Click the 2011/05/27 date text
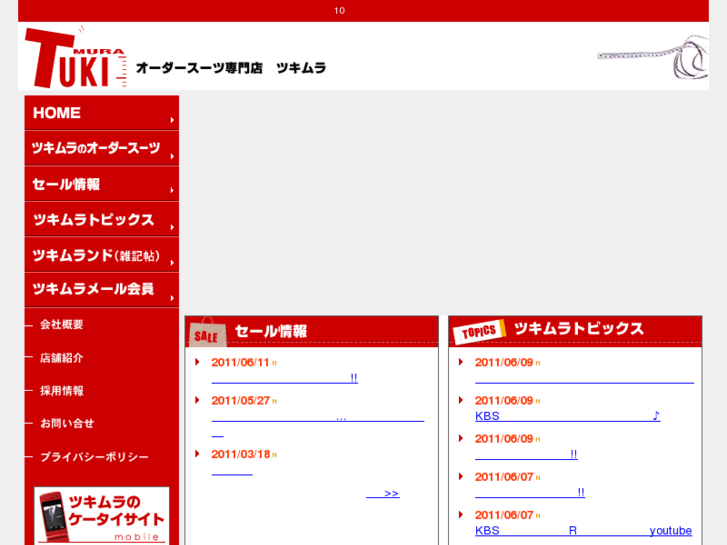The image size is (727, 545). point(240,401)
